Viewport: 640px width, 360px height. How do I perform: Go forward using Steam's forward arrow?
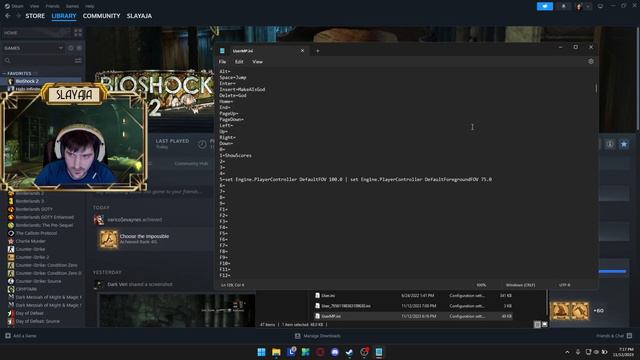18,16
